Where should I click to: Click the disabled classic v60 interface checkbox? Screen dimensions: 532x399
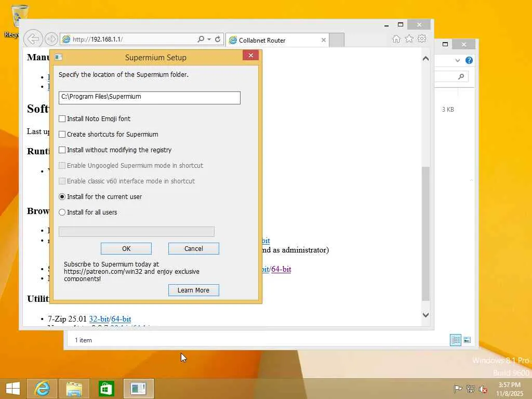62,181
